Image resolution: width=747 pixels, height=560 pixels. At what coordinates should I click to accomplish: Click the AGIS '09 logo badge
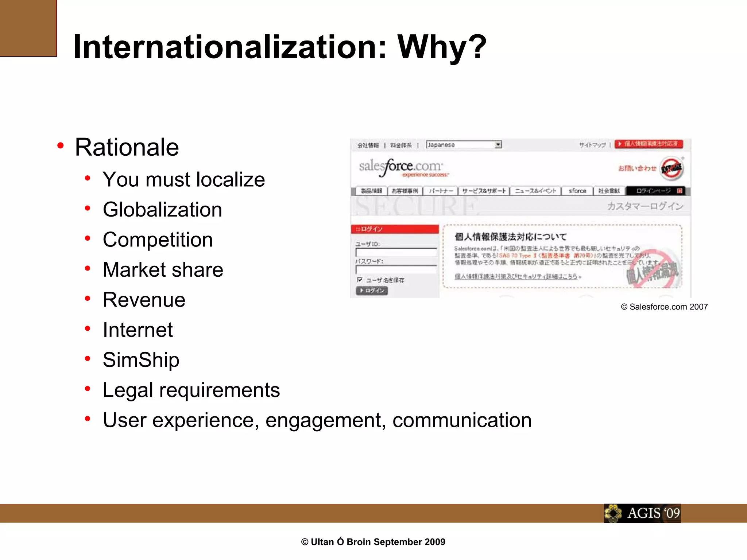tap(642, 513)
